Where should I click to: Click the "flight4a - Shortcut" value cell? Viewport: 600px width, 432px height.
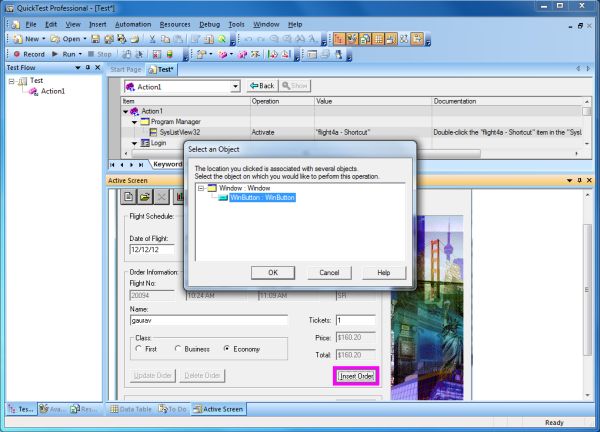point(373,132)
